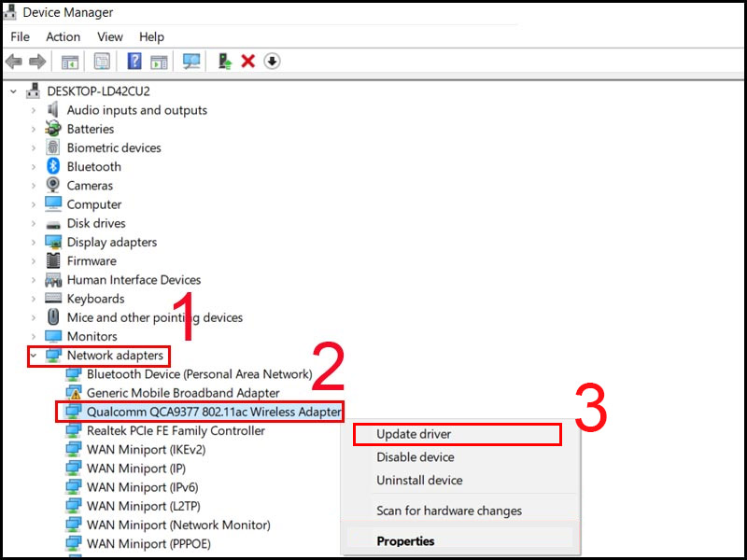This screenshot has height=560, width=747.
Task: Expand the Keyboards category
Action: 34,299
